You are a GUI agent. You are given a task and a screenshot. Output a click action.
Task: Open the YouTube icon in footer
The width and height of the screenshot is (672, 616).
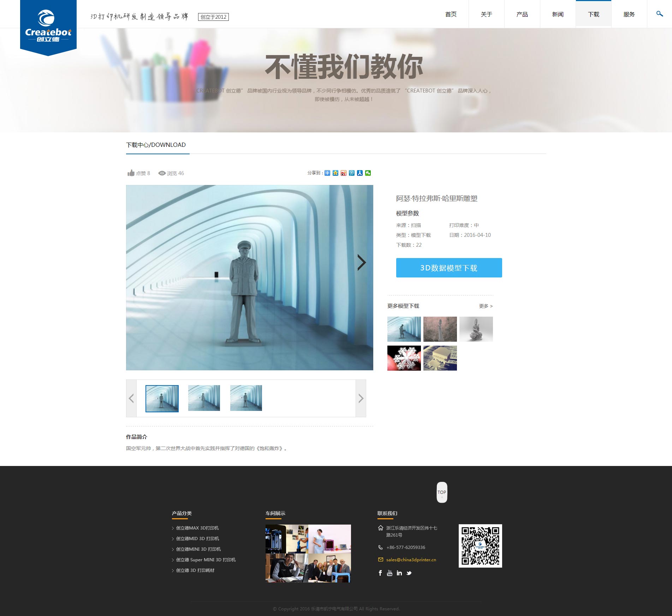pyautogui.click(x=389, y=573)
